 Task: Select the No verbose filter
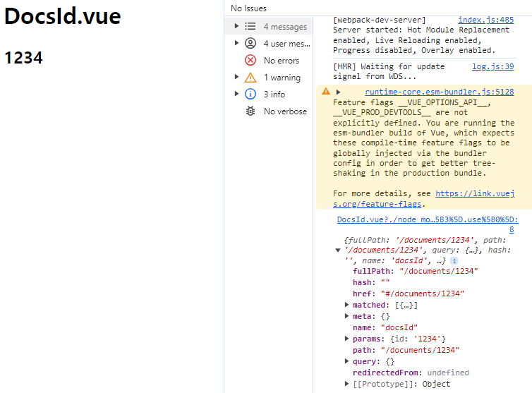click(x=269, y=111)
